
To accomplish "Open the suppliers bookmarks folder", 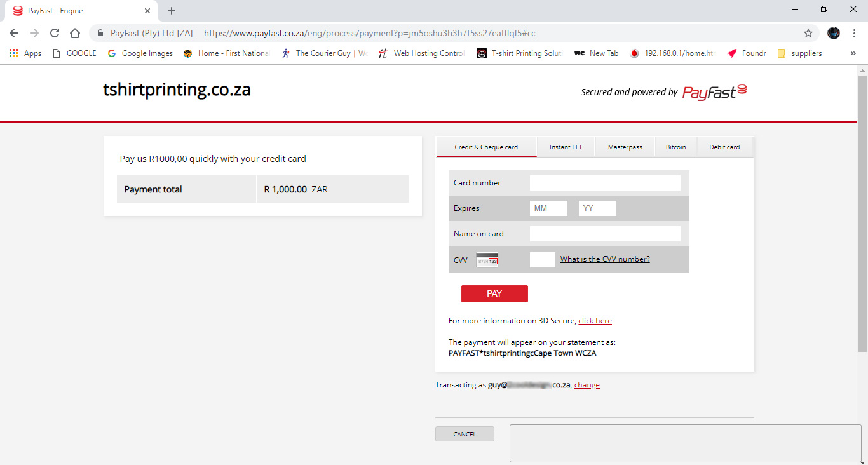I will (799, 53).
